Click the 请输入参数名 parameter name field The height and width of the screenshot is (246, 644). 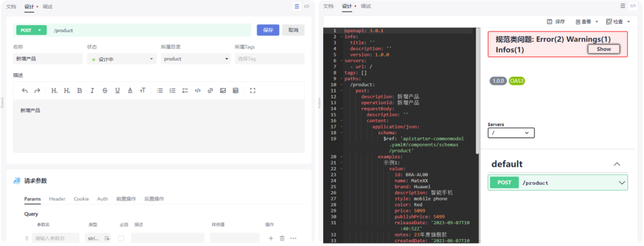[55, 238]
